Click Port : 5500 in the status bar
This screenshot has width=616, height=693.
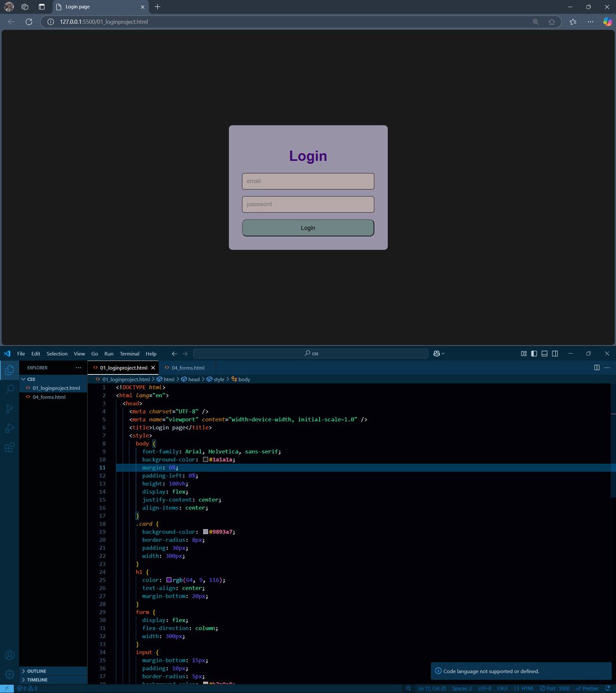(x=555, y=688)
